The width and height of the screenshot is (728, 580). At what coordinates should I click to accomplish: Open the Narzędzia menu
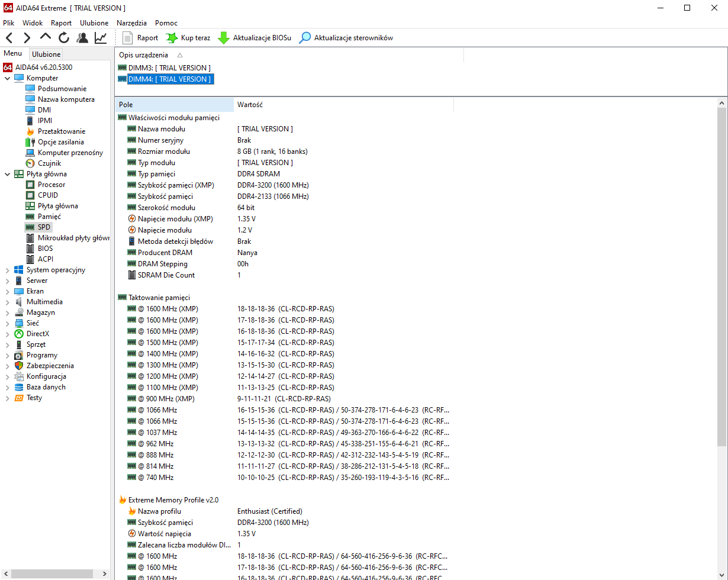coord(131,23)
